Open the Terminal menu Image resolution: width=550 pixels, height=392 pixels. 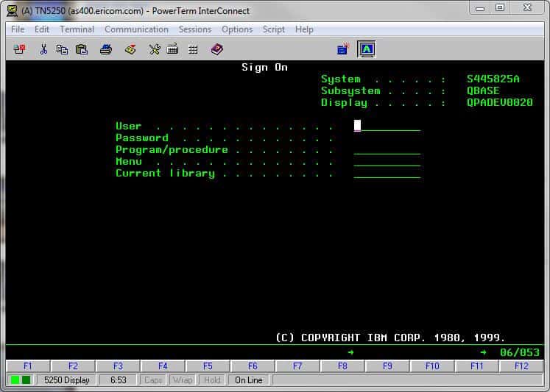pyautogui.click(x=77, y=29)
